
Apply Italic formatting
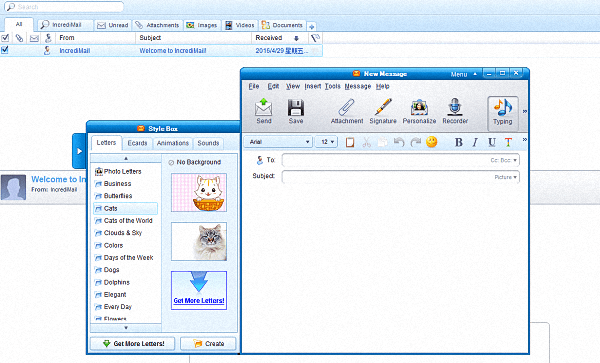475,142
